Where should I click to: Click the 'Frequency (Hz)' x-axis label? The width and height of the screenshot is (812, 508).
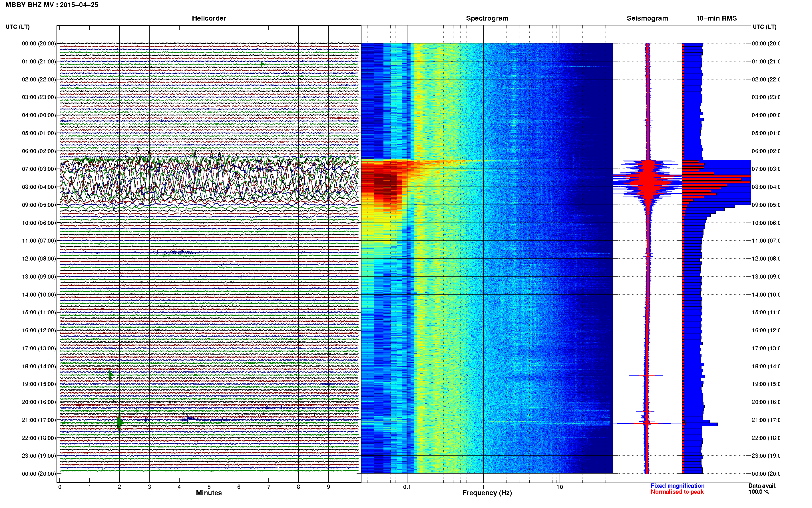[x=487, y=493]
